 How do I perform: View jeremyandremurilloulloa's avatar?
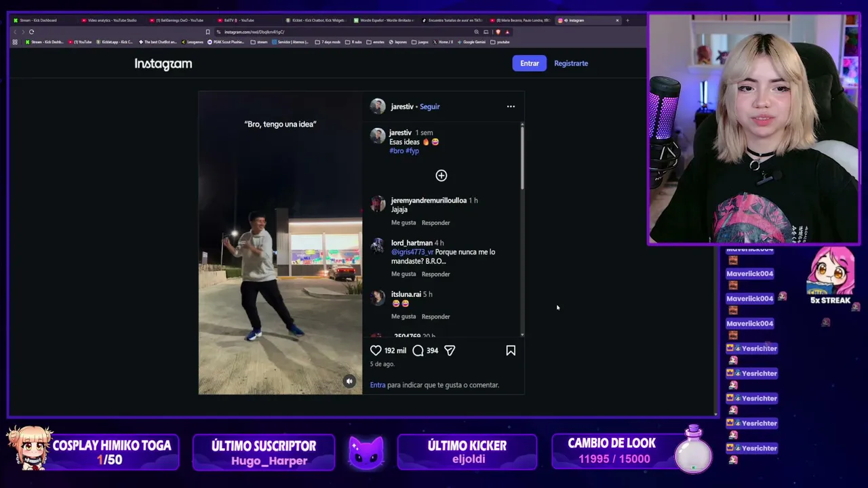point(378,204)
